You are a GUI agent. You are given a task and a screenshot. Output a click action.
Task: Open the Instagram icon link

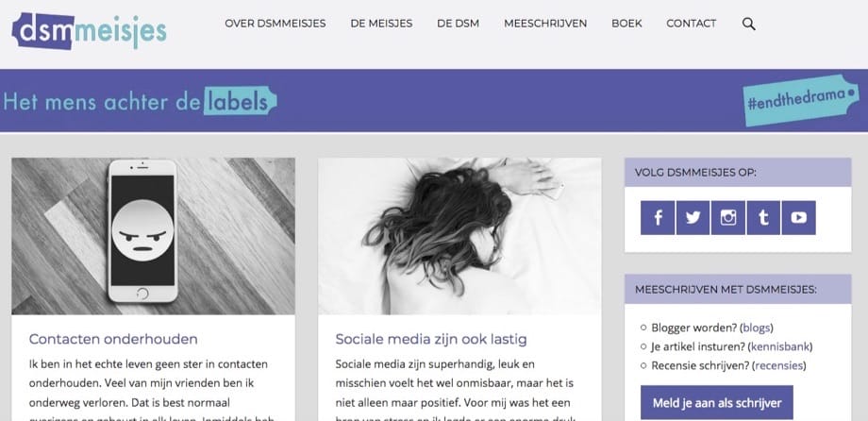(x=728, y=218)
